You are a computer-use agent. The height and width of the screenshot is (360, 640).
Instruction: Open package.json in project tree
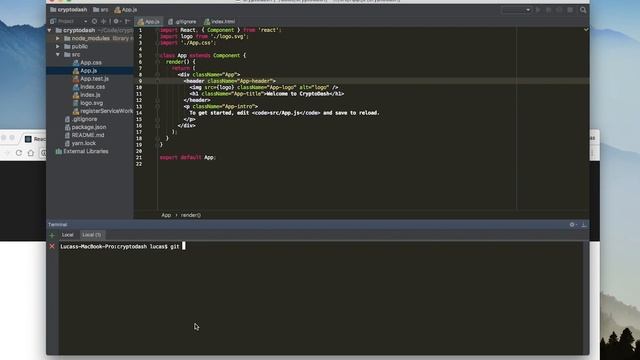click(85, 127)
